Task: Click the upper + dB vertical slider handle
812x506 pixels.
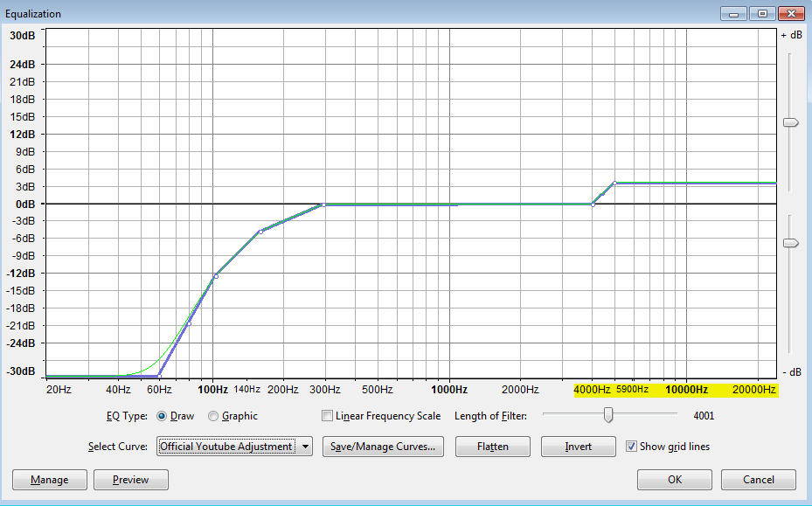Action: point(791,122)
